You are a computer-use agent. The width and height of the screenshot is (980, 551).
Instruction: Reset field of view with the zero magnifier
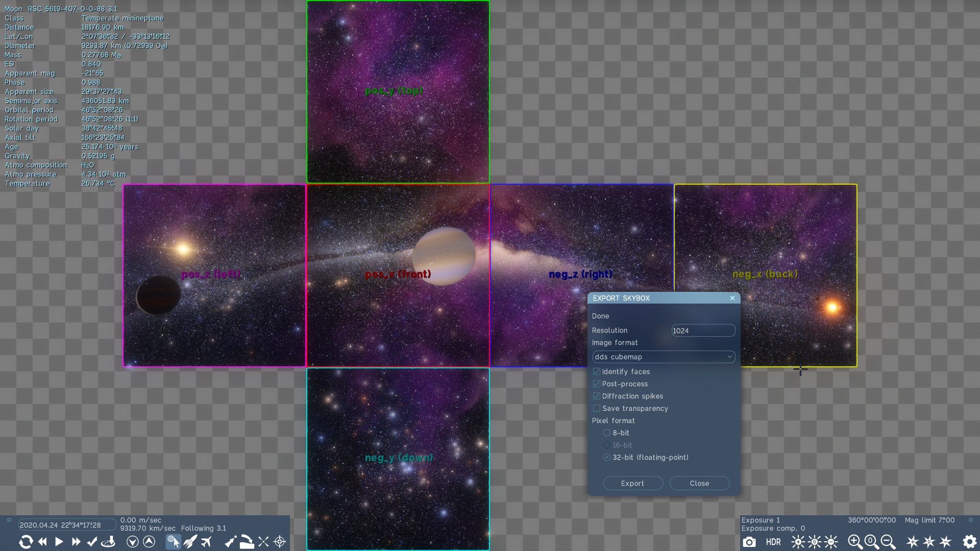pyautogui.click(x=871, y=542)
